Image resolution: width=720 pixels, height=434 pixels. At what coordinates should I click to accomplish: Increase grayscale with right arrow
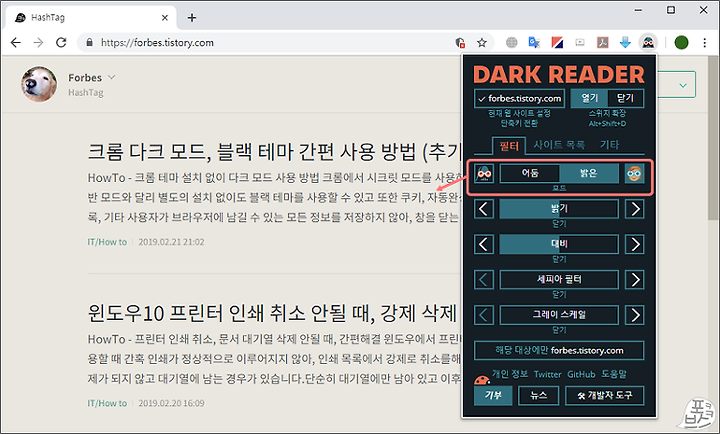pyautogui.click(x=635, y=315)
